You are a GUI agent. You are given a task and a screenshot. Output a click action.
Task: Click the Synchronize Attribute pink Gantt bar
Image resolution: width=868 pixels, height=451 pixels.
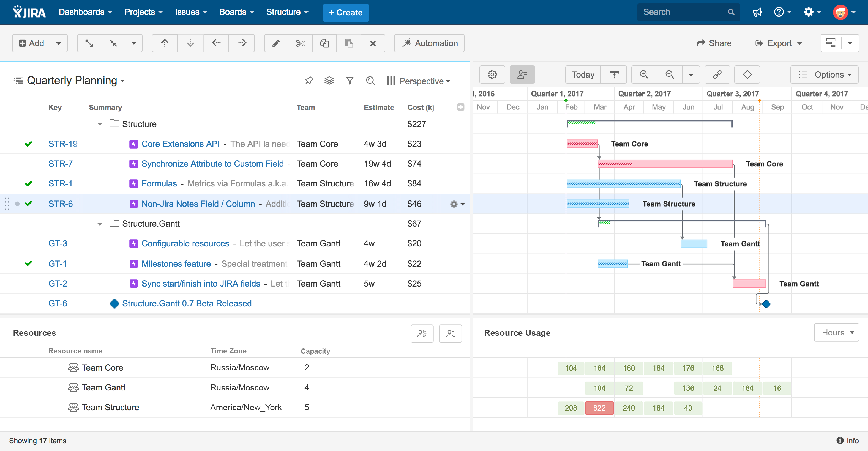(665, 164)
